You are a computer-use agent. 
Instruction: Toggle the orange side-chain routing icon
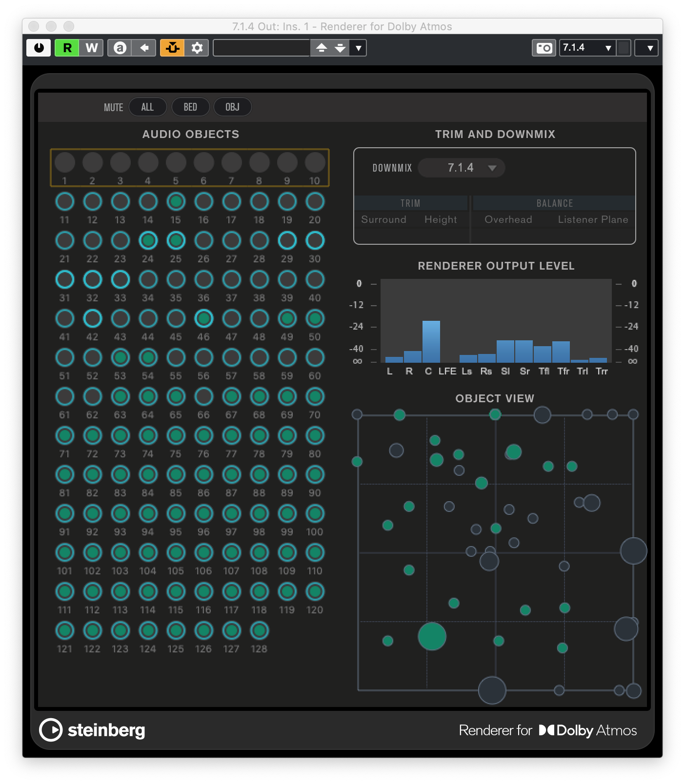tap(173, 48)
